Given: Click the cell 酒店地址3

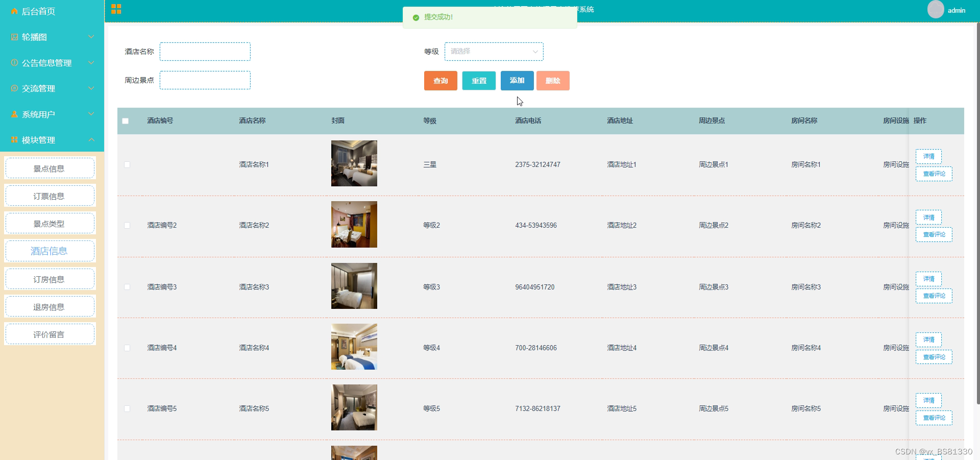Looking at the screenshot, I should click(x=622, y=287).
